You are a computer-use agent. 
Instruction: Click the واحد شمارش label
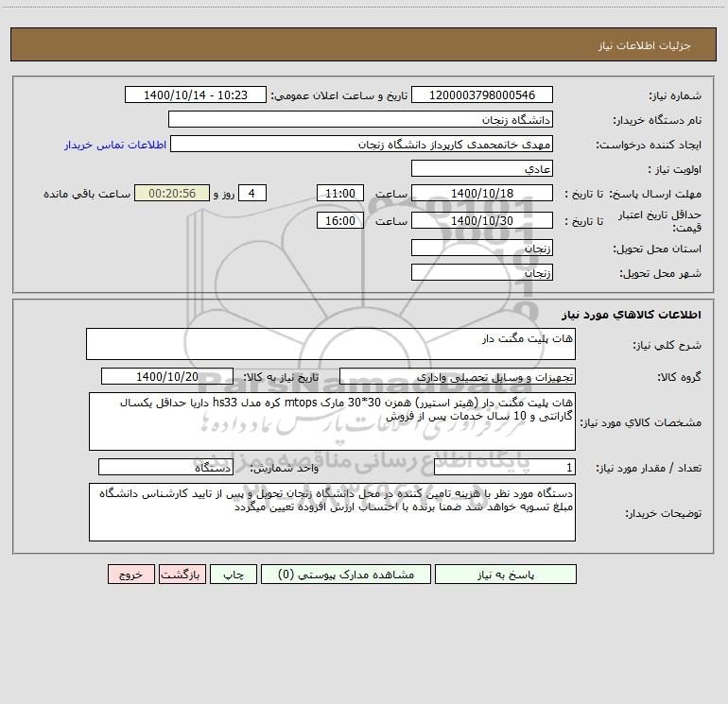[x=285, y=469]
